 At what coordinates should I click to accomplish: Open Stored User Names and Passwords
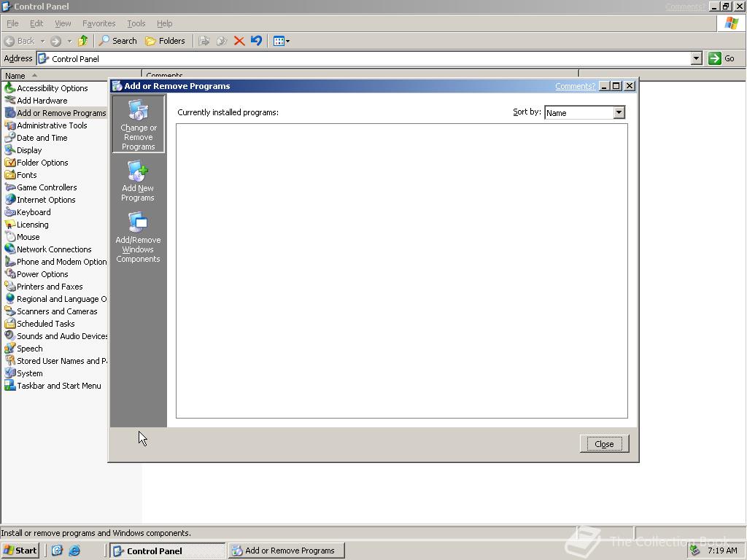pos(55,360)
